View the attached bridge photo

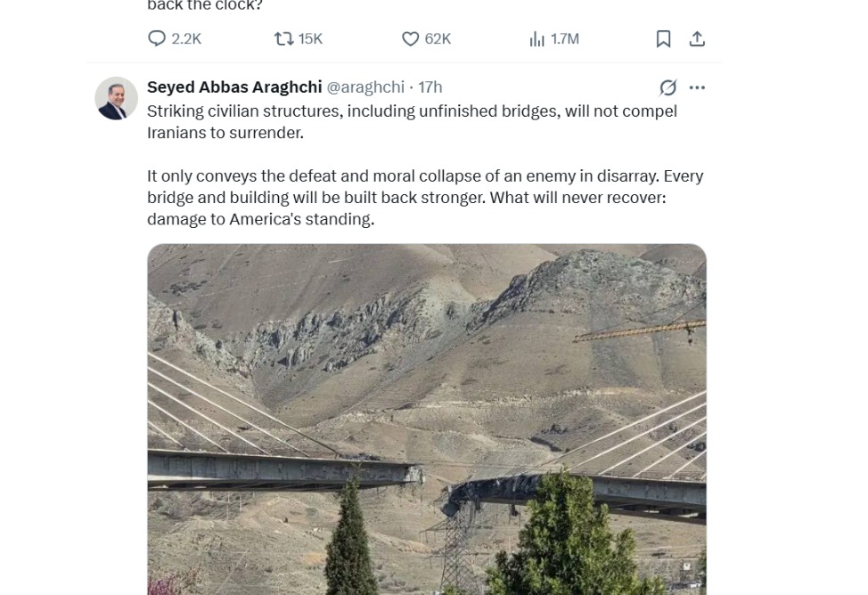(426, 419)
